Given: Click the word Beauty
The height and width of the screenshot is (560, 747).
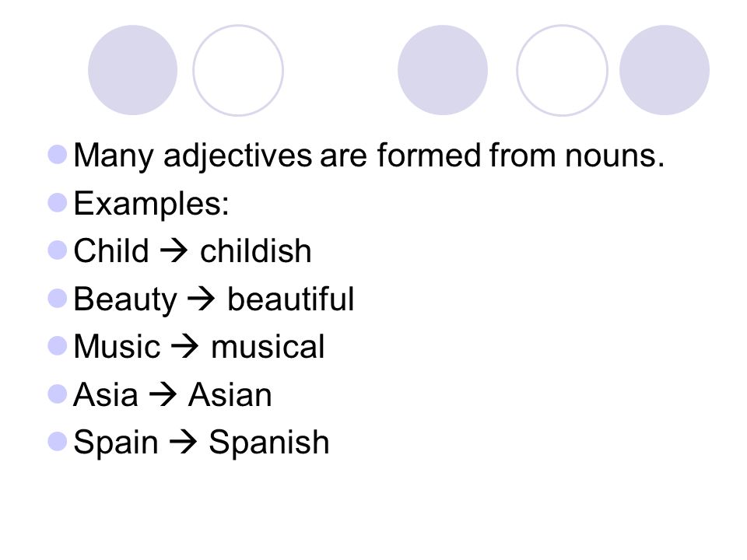Looking at the screenshot, I should 125,300.
